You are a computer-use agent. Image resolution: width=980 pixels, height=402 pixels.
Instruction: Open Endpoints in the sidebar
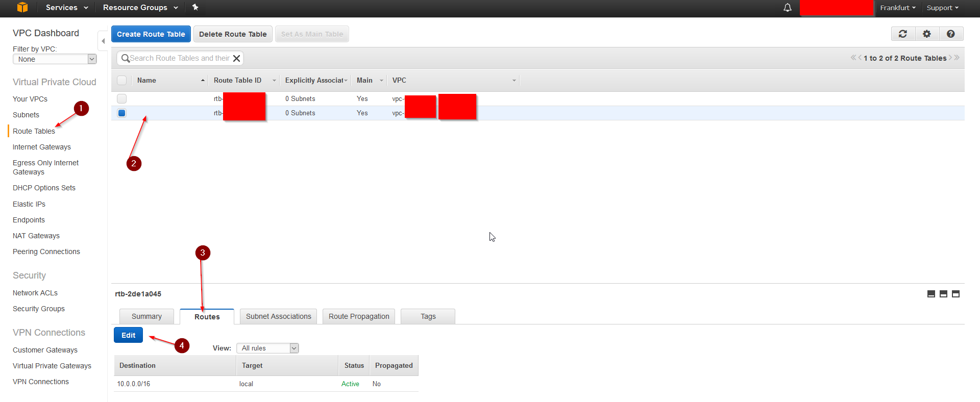(x=29, y=220)
